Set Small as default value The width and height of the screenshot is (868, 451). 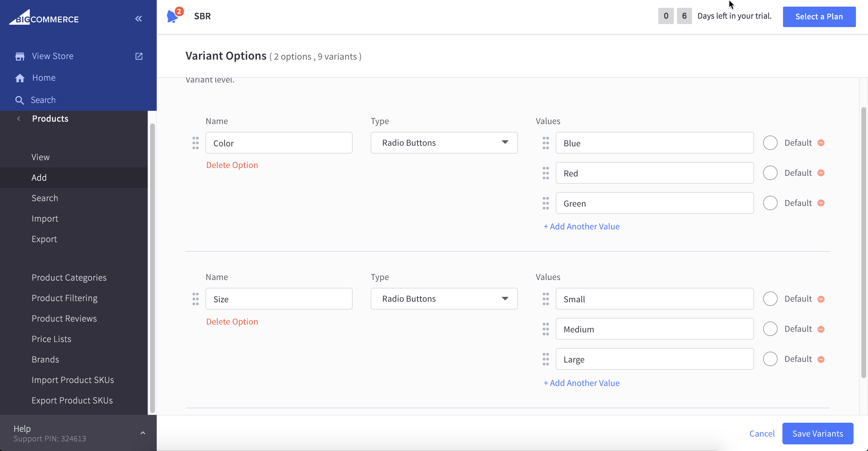point(770,299)
